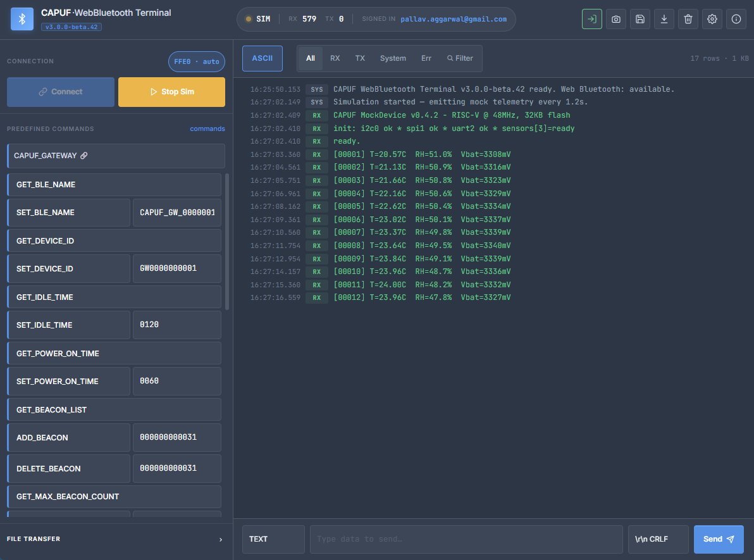Image resolution: width=754 pixels, height=560 pixels.
Task: Click the sign-out arrow icon
Action: [591, 19]
